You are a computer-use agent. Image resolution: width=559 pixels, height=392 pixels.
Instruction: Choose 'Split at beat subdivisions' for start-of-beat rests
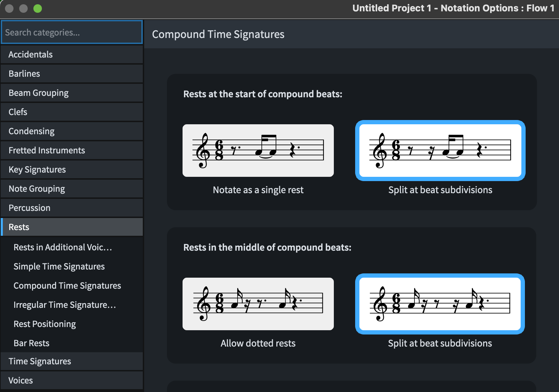pos(440,151)
